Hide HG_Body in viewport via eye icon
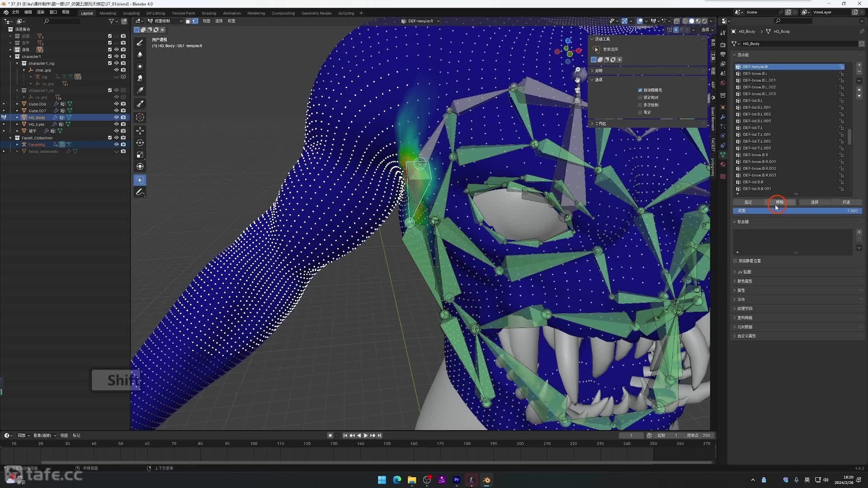Image resolution: width=868 pixels, height=488 pixels. pos(116,117)
